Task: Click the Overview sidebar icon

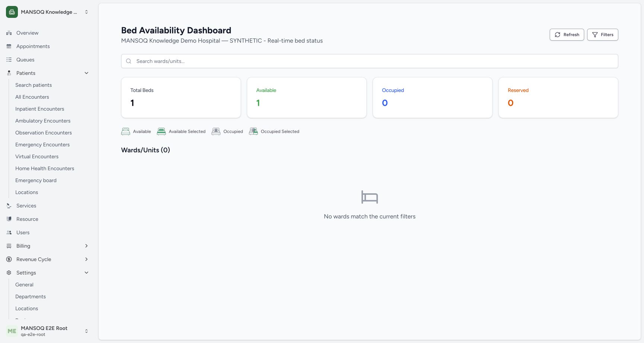Action: point(9,33)
